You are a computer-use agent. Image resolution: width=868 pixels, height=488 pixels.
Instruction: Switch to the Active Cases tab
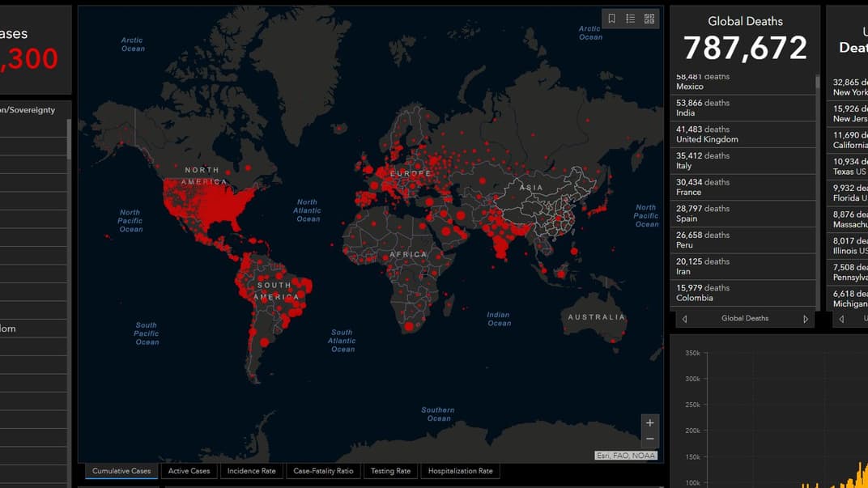click(189, 471)
